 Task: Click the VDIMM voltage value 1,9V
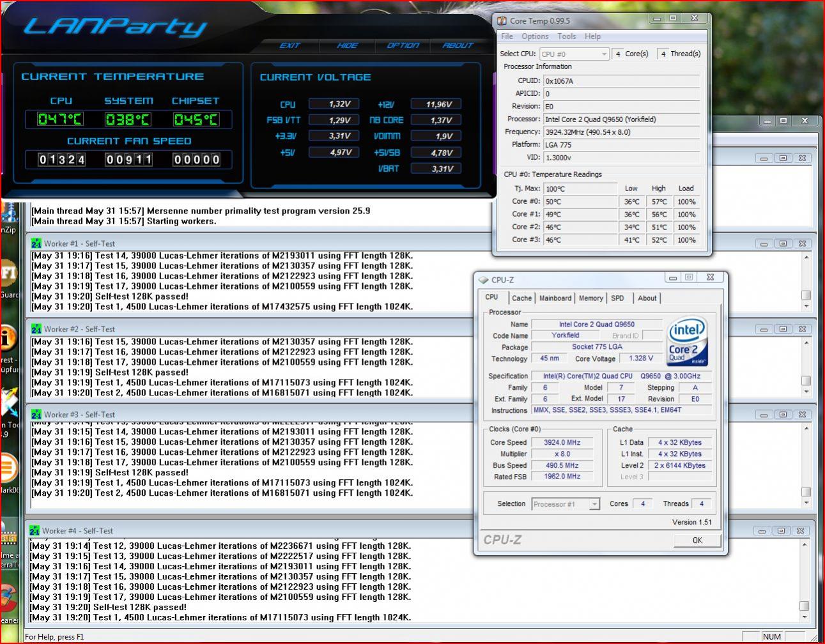pos(436,136)
